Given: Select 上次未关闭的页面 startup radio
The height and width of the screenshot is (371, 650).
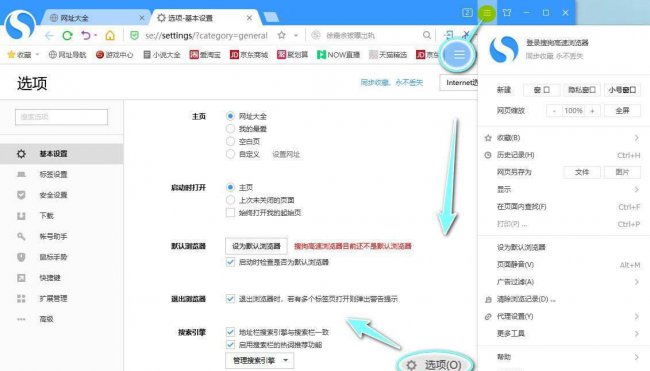Looking at the screenshot, I should (230, 200).
